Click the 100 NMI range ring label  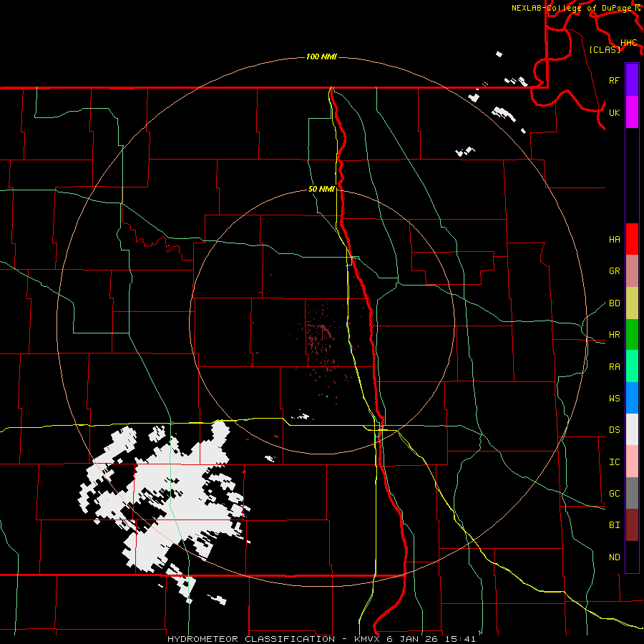321,57
